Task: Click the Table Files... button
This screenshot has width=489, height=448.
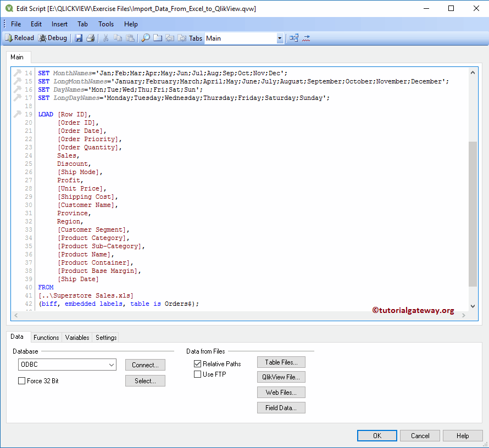Action: (x=281, y=362)
